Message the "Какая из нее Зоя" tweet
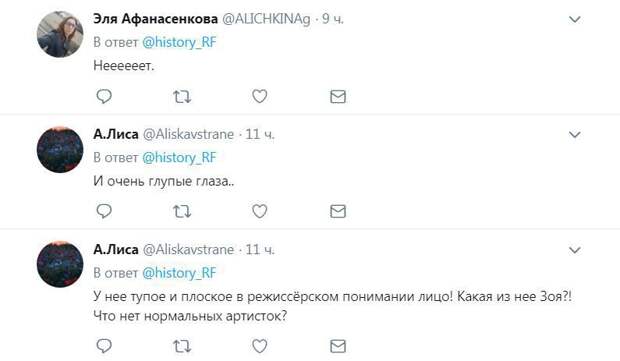Image resolution: width=620 pixels, height=361 pixels. click(338, 347)
